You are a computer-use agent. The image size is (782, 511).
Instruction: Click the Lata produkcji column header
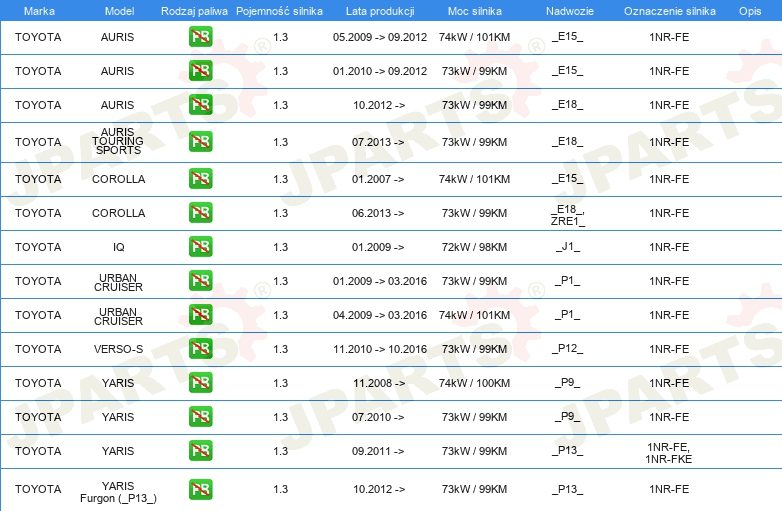(380, 11)
